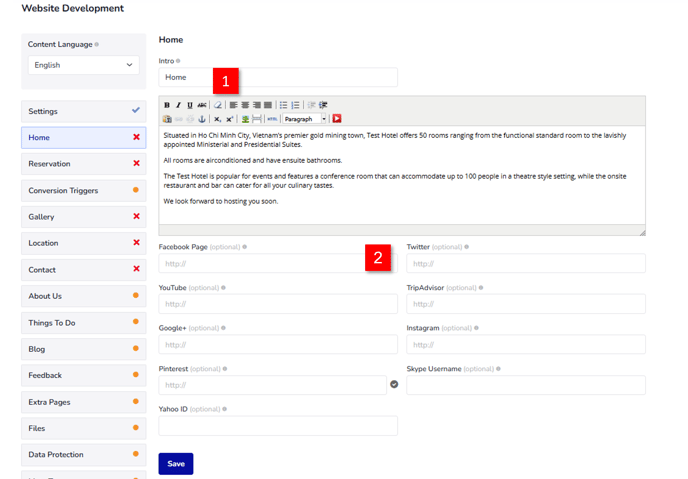The width and height of the screenshot is (688, 479).
Task: Click into the Facebook Page URL field
Action: [x=278, y=264]
